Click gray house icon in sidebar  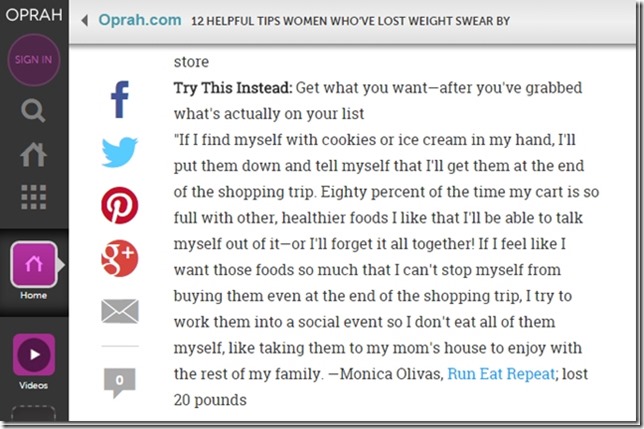pos(33,155)
